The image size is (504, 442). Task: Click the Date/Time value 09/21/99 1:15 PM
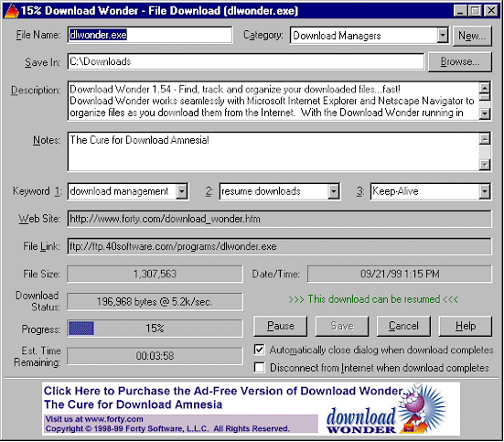pyautogui.click(x=400, y=275)
